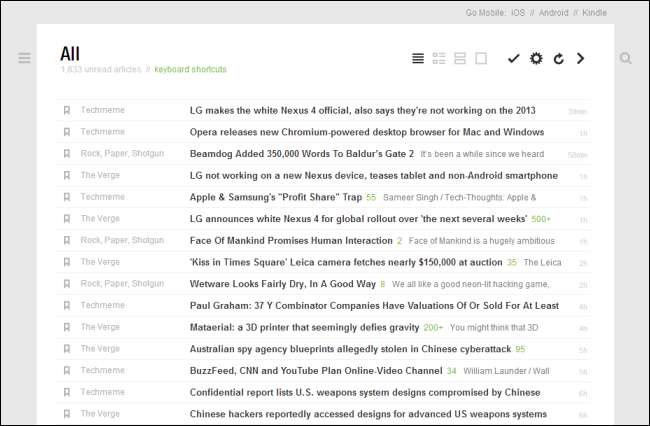650x426 pixels.
Task: Open Confidential report lists U.S. weapons system designs
Action: tap(365, 392)
